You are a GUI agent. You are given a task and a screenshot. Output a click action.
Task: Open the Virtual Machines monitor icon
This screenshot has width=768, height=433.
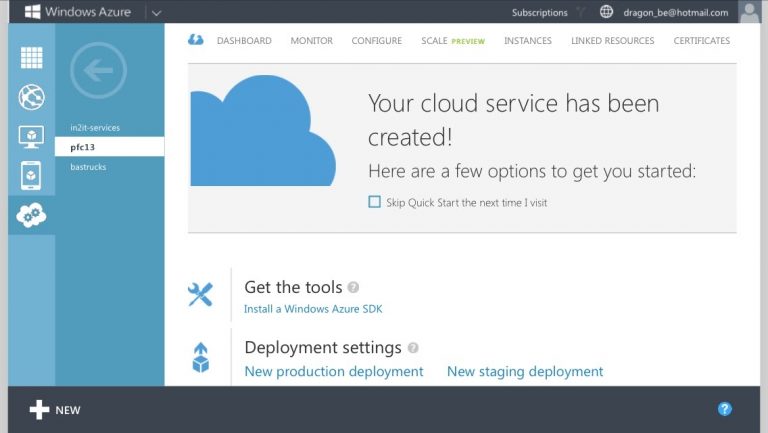click(31, 137)
